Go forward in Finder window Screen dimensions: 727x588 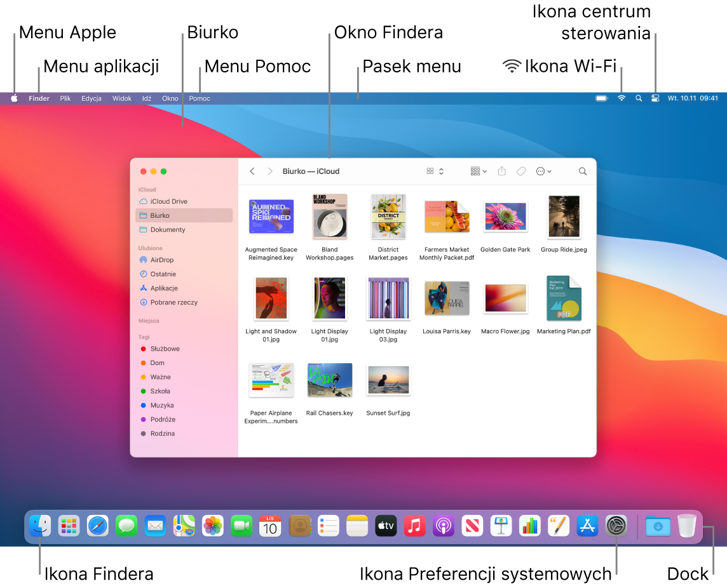[270, 171]
